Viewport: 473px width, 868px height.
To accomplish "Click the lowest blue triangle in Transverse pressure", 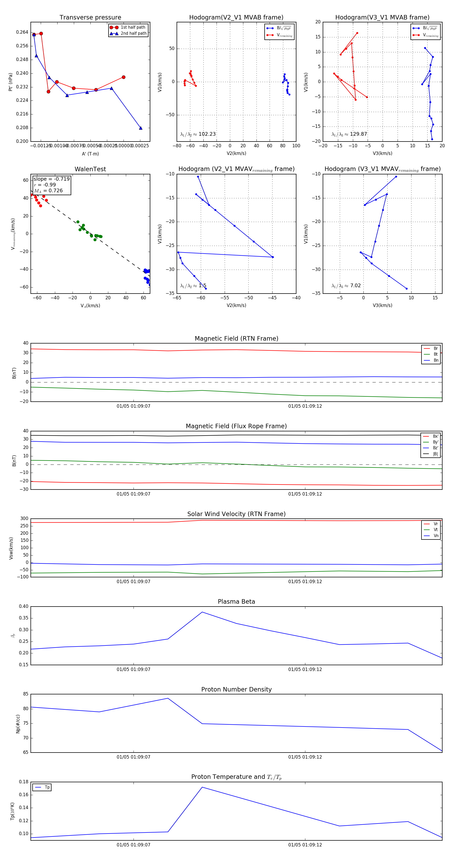I will pyautogui.click(x=141, y=128).
